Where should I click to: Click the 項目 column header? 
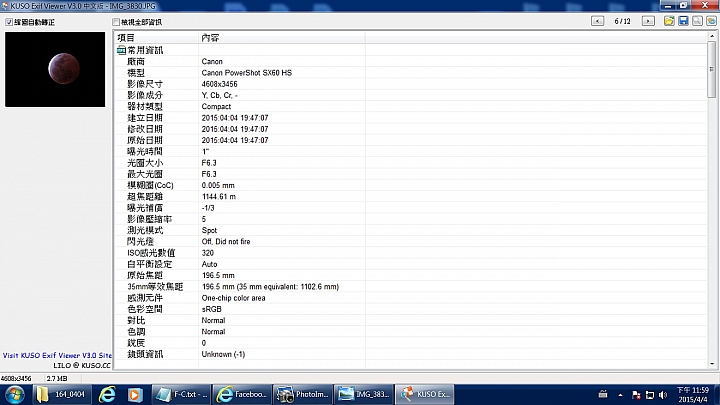tap(156, 38)
